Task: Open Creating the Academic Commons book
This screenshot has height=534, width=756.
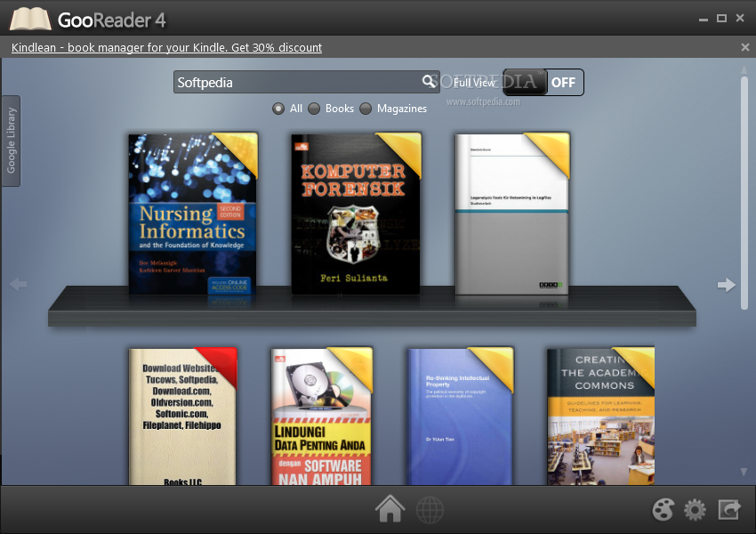Action: (600, 416)
